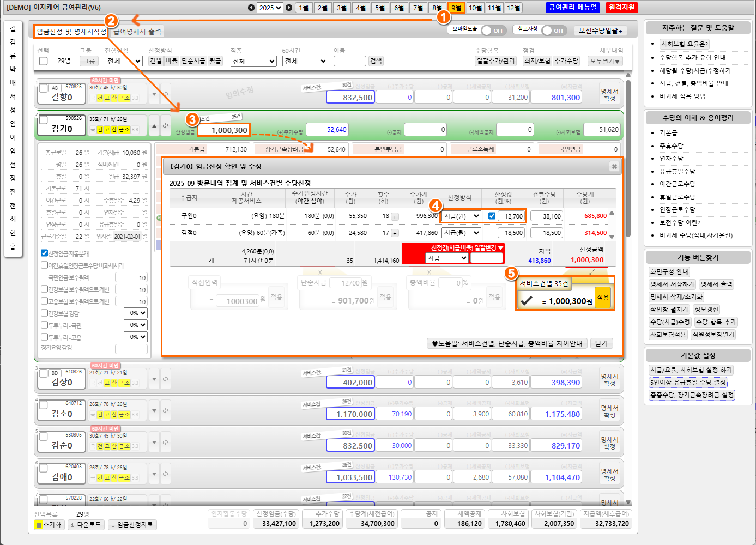Viewport: 756px width, 545px height.
Task: Click the refresh icon in 김기0's row
Action: click(x=166, y=126)
